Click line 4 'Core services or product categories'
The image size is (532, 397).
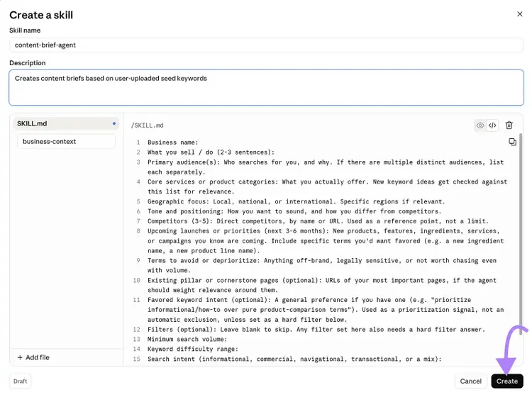click(213, 182)
